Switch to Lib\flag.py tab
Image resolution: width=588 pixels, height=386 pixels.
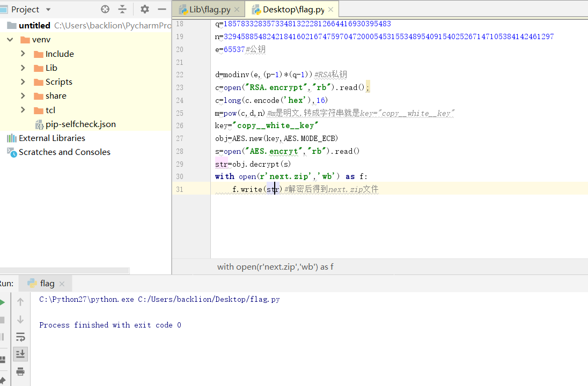[x=210, y=9]
